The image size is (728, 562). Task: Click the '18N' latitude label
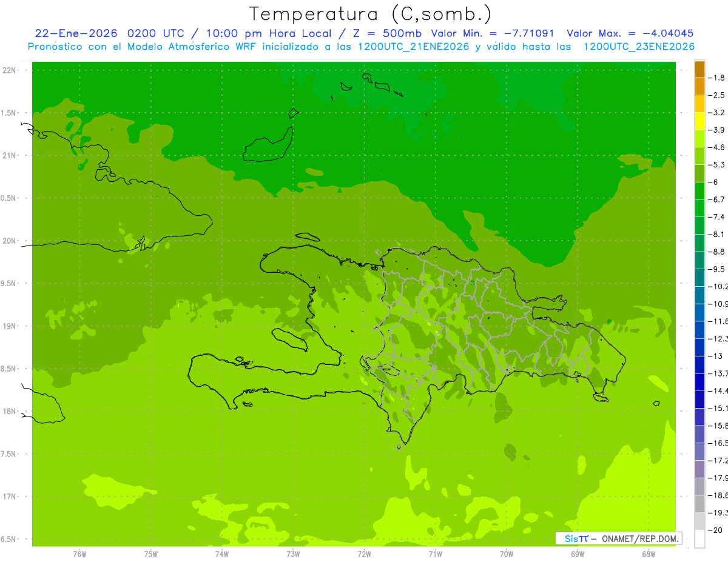tap(9, 412)
